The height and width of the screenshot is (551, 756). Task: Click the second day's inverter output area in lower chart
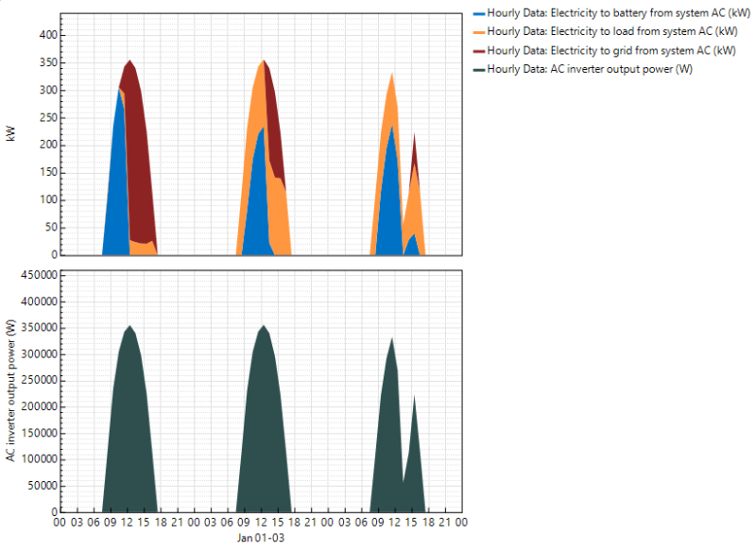264,425
